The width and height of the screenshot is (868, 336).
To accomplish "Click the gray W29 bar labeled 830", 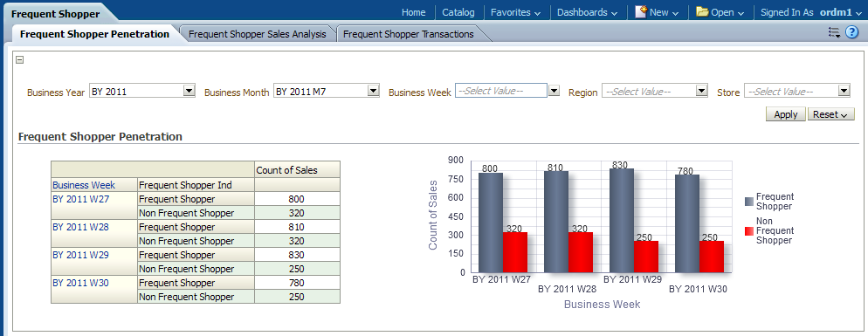I will [622, 220].
